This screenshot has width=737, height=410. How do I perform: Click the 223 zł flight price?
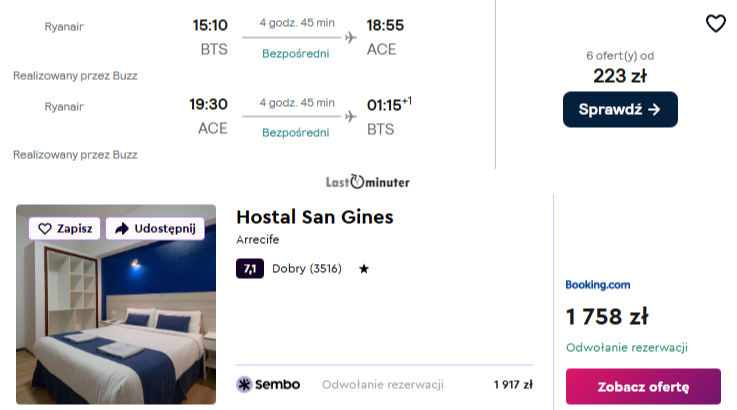(x=620, y=76)
